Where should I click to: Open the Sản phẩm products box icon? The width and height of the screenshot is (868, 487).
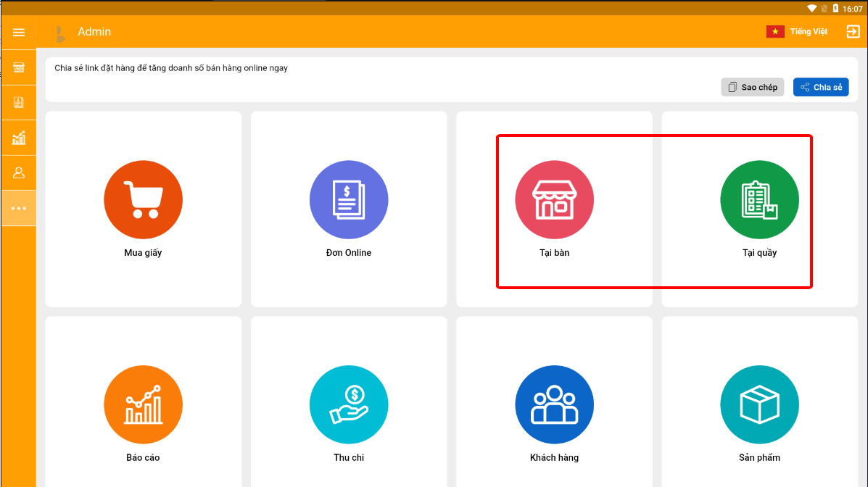click(x=759, y=405)
